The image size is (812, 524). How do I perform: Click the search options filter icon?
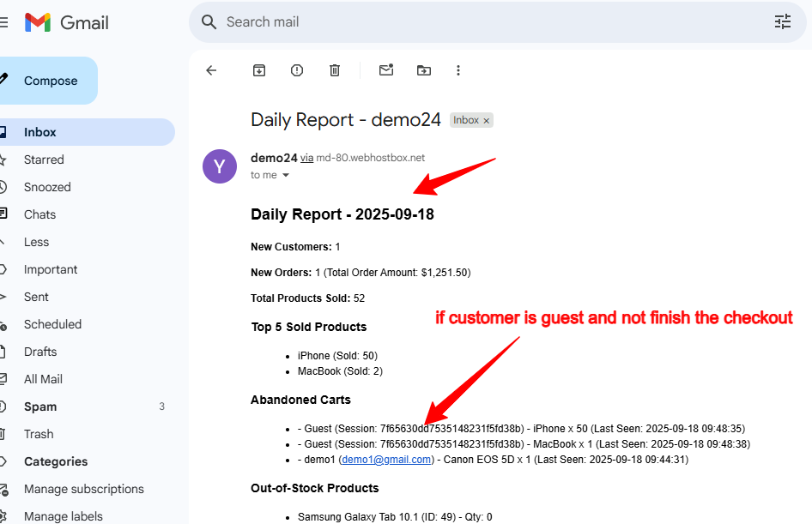(782, 22)
